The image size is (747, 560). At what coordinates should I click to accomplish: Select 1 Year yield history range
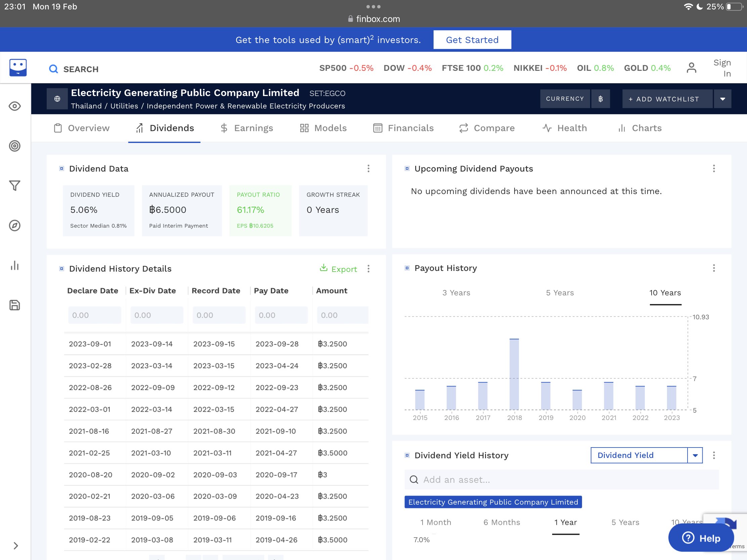click(566, 522)
